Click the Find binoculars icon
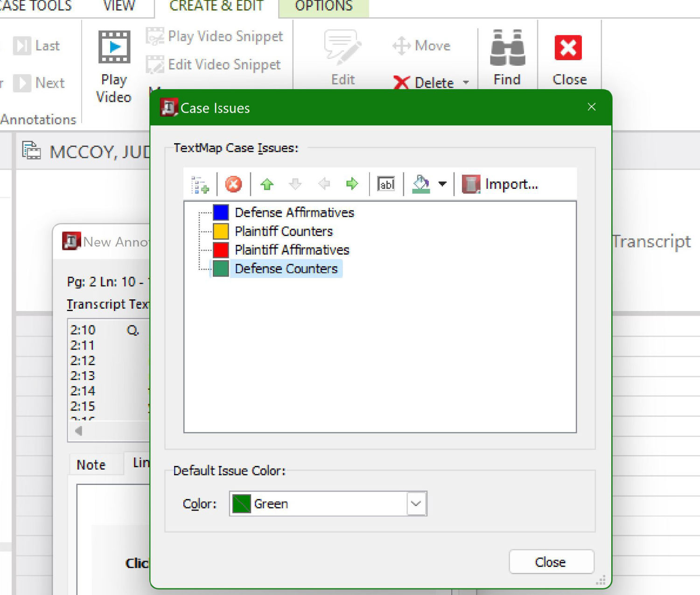700x595 pixels. pos(507,48)
